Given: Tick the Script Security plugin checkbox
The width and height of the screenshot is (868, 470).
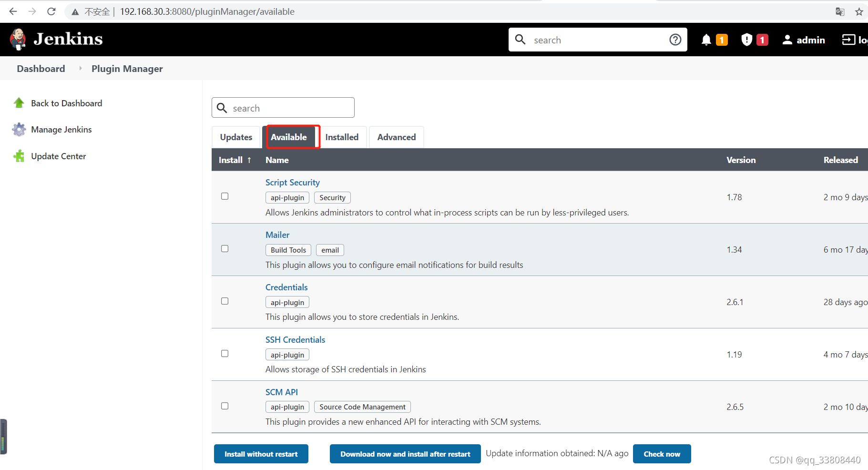Looking at the screenshot, I should [225, 196].
